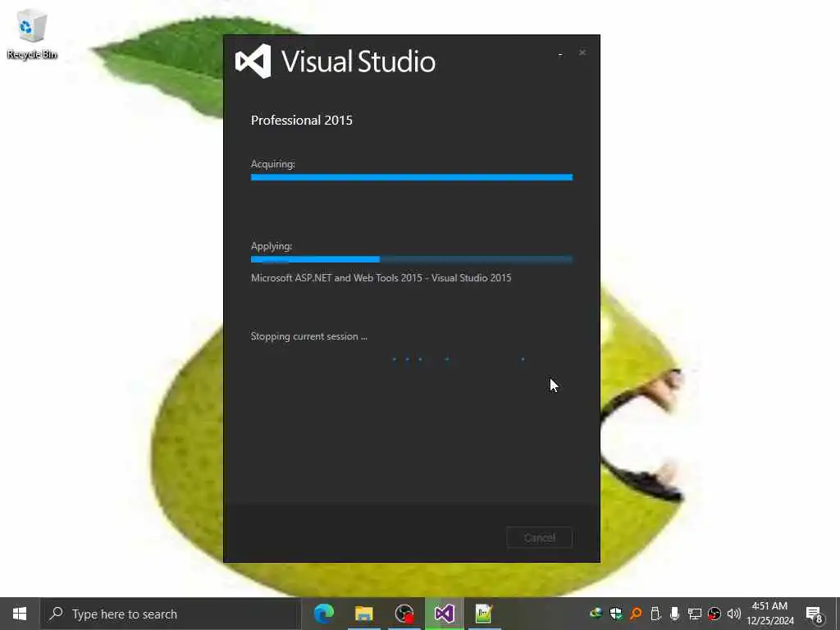This screenshot has width=840, height=630.
Task: Open the Windows Start menu
Action: [x=20, y=614]
